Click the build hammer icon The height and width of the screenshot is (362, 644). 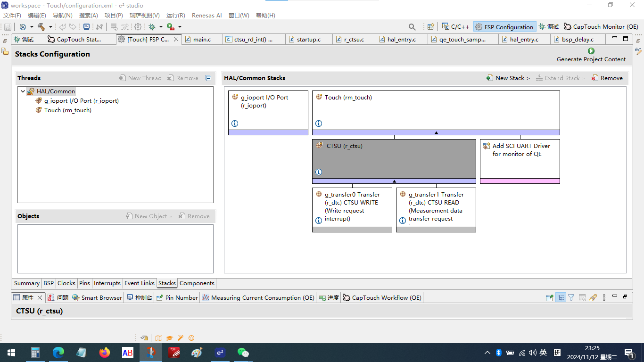click(x=41, y=27)
